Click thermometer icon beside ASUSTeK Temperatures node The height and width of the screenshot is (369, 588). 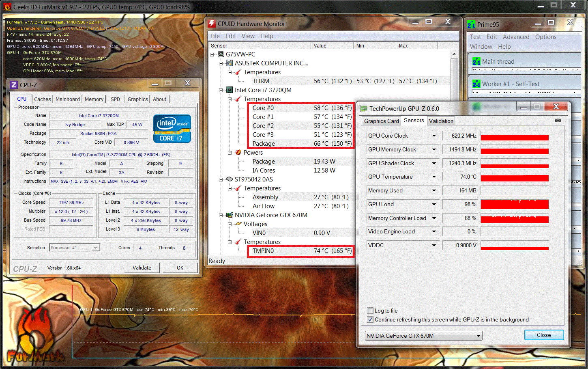(x=238, y=72)
